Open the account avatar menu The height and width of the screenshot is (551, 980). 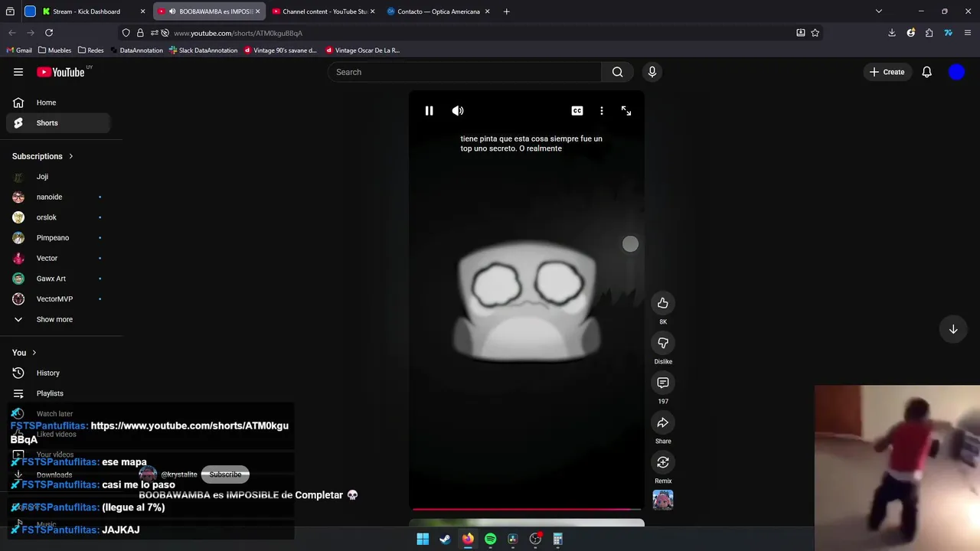(x=956, y=72)
